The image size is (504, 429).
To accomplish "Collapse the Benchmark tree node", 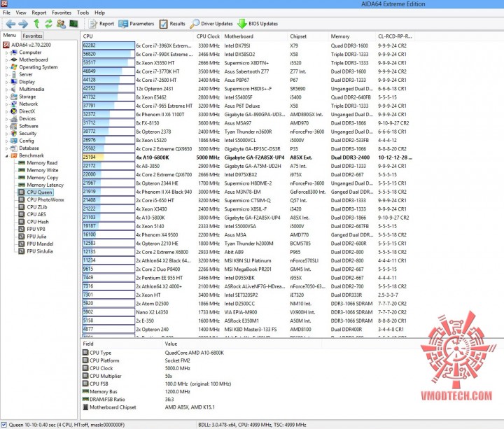I will coord(6,156).
